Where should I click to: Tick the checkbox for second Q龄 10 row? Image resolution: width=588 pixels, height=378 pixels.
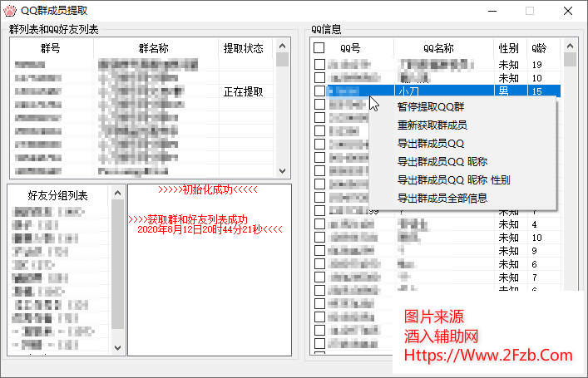[x=319, y=238]
